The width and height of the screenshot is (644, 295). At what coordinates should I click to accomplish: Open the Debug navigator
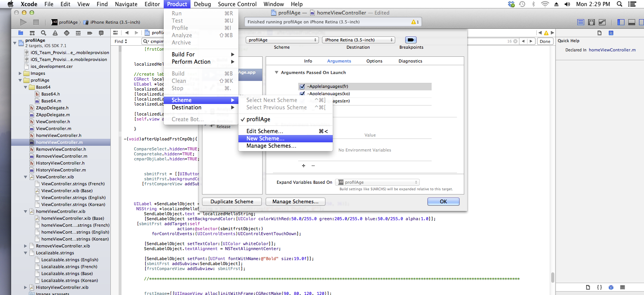78,33
